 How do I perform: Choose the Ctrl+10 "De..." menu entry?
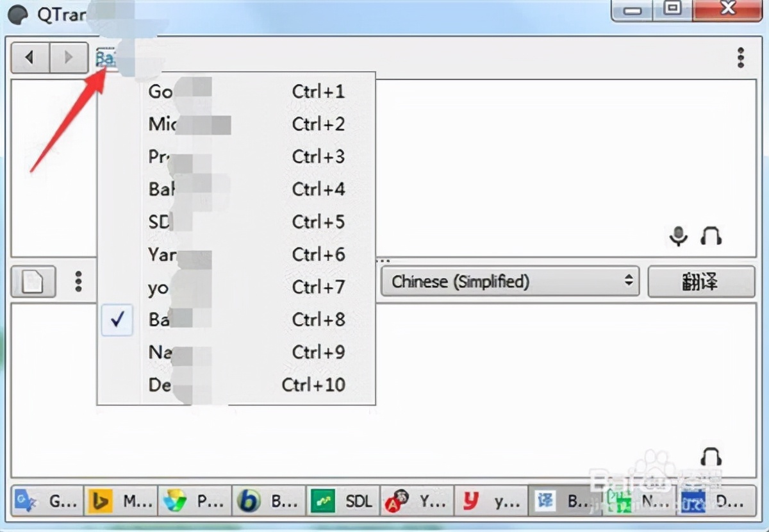pos(236,385)
